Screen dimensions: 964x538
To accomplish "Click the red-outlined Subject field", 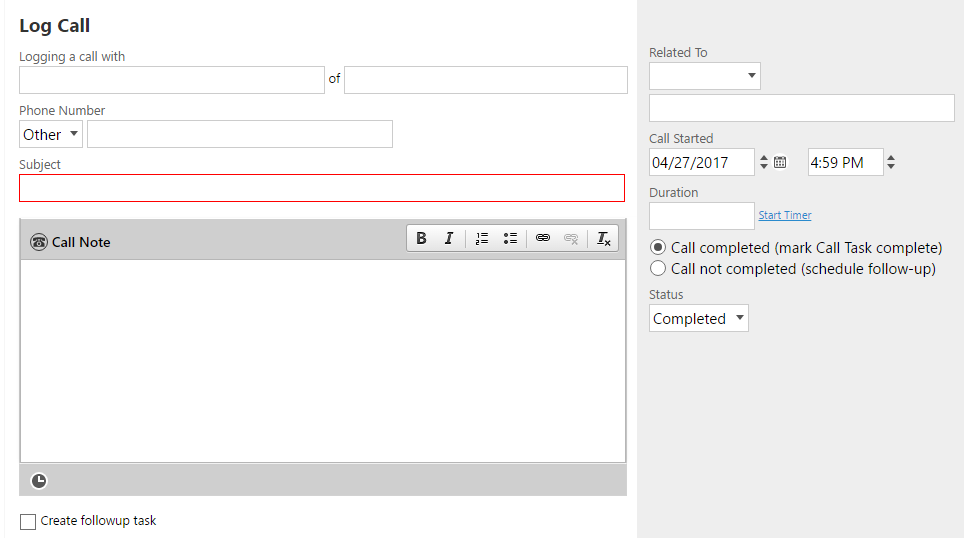I will pyautogui.click(x=322, y=188).
